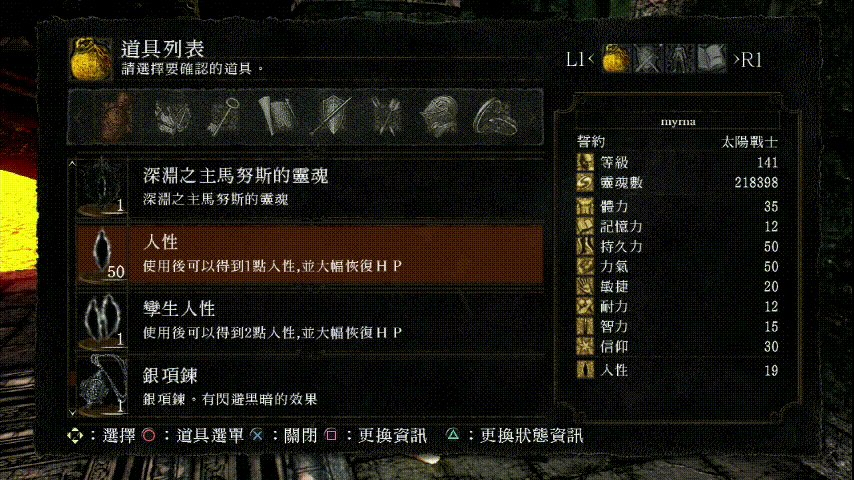The image size is (854, 480).
Task: Switch to the equipment tab in the top menu
Action: 648,58
